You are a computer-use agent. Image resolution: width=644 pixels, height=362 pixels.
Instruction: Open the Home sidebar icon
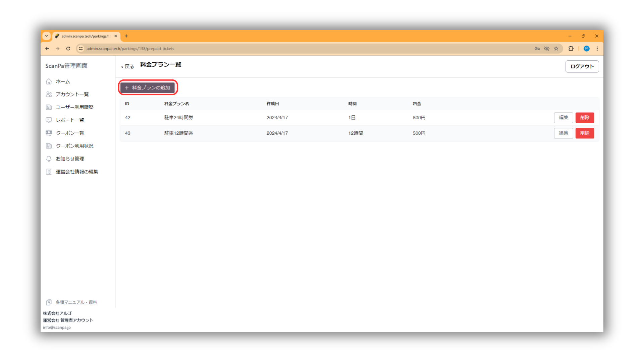49,81
